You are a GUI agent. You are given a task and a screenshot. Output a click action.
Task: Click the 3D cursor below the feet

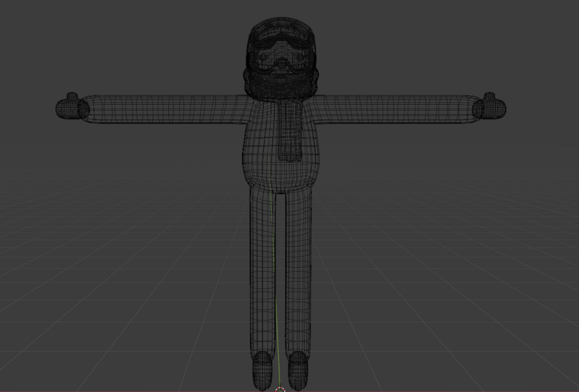tap(280, 390)
